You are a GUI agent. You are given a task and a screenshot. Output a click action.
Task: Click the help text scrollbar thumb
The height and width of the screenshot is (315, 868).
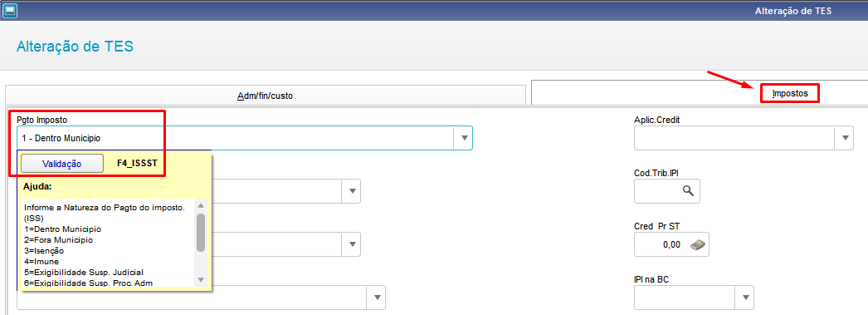click(x=200, y=233)
